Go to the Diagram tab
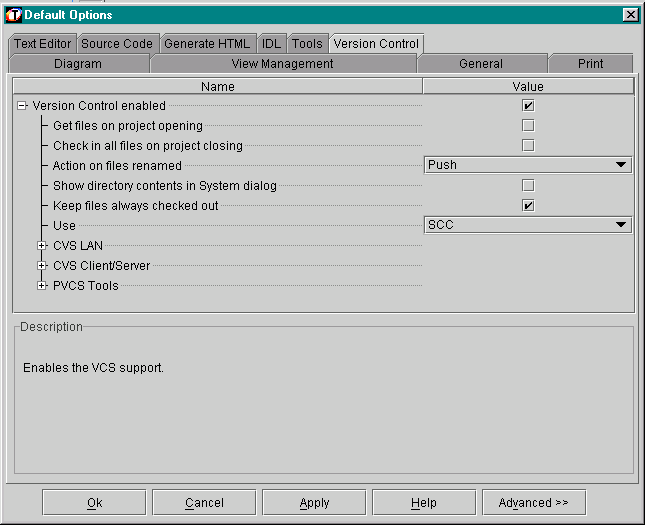This screenshot has width=645, height=525. [78, 63]
